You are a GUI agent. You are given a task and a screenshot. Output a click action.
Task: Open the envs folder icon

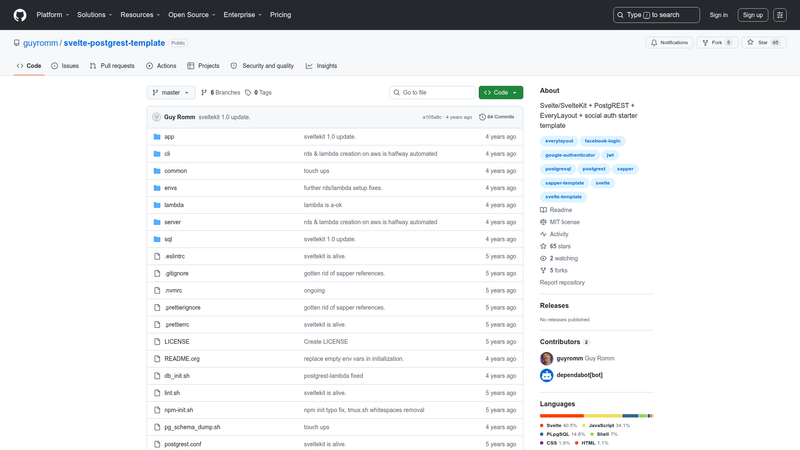[157, 188]
